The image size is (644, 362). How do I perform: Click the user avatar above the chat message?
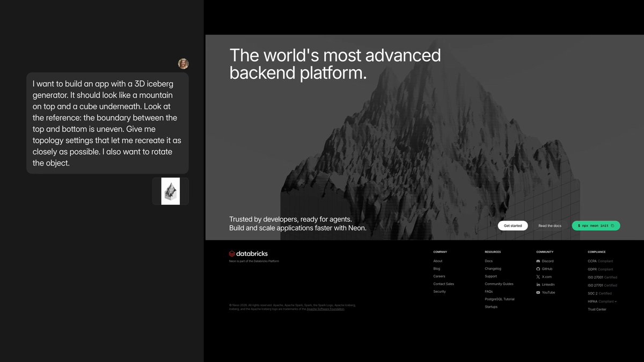(184, 64)
